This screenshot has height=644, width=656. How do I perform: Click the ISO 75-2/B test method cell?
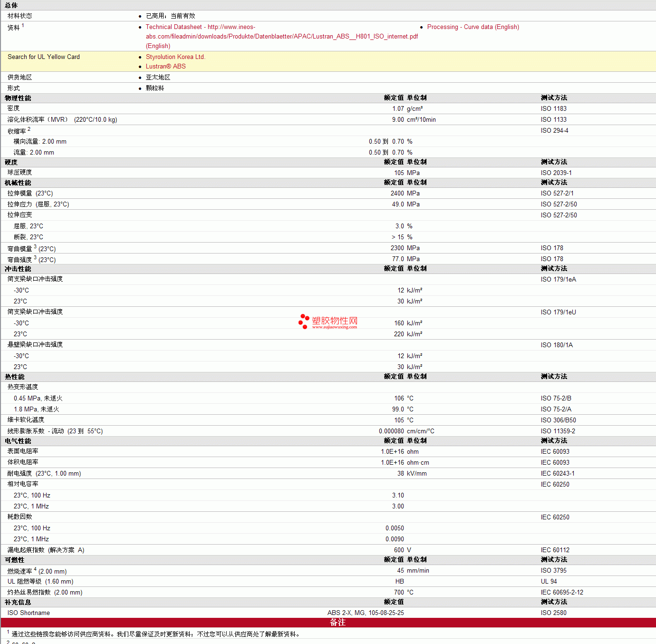556,398
